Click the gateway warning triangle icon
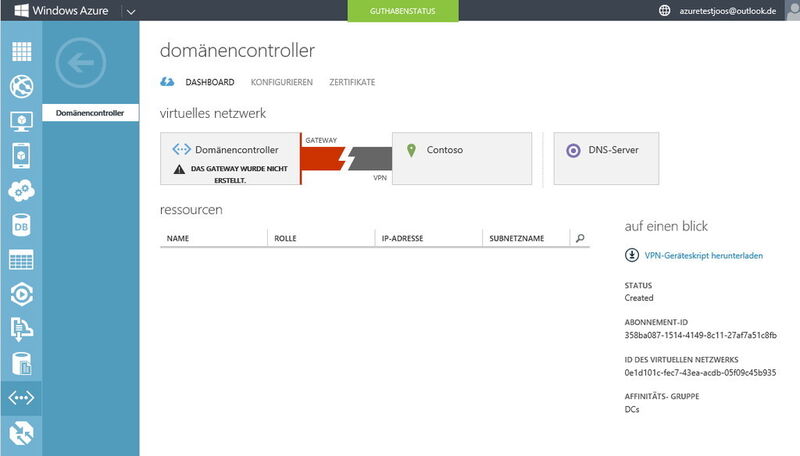 click(179, 169)
